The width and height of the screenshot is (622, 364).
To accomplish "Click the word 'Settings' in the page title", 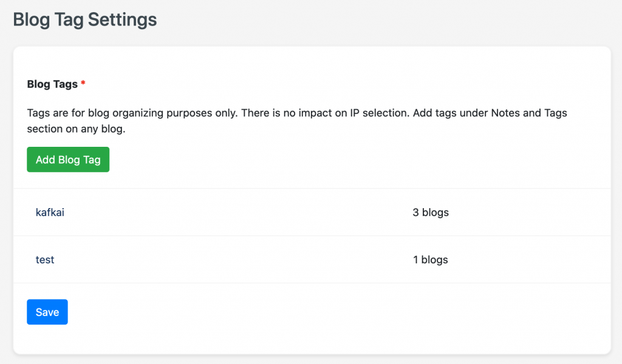I will pos(122,19).
